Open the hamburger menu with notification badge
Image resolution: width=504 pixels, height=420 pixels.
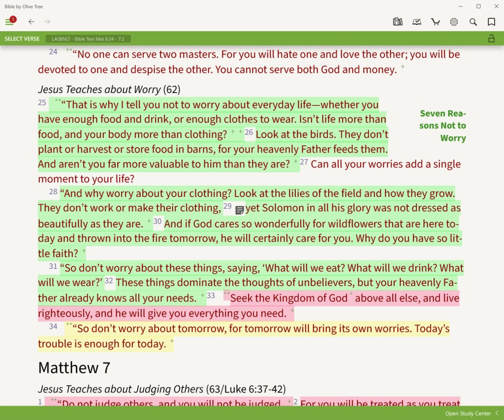pyautogui.click(x=9, y=21)
